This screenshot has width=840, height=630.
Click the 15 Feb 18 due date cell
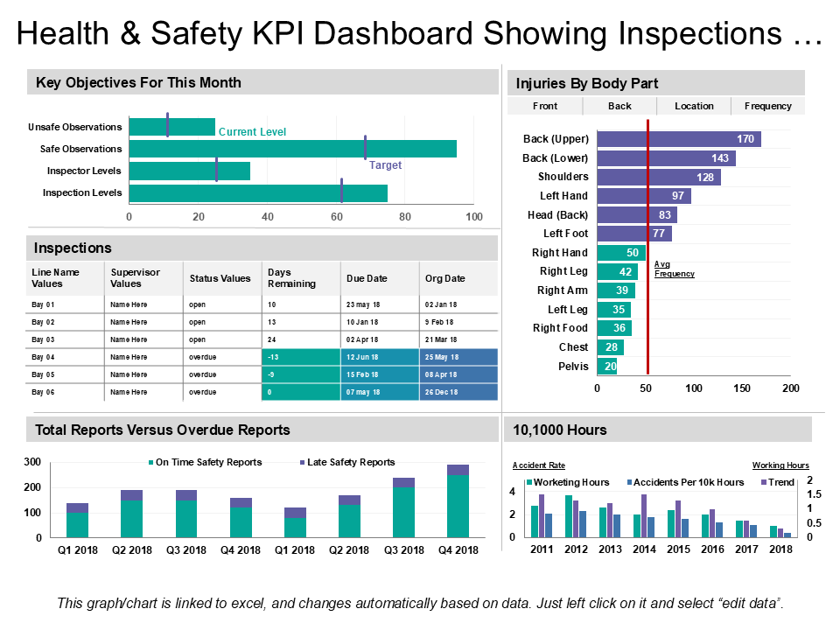pyautogui.click(x=380, y=374)
